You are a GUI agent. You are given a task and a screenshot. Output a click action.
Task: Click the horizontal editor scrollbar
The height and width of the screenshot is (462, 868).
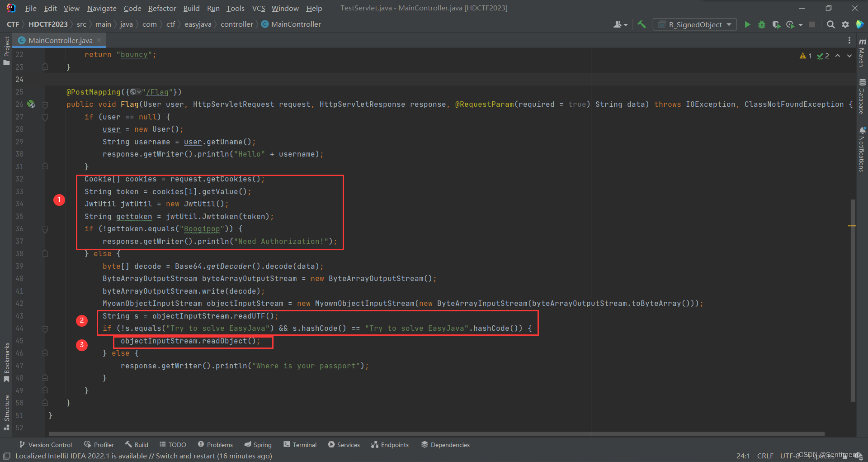(x=437, y=434)
